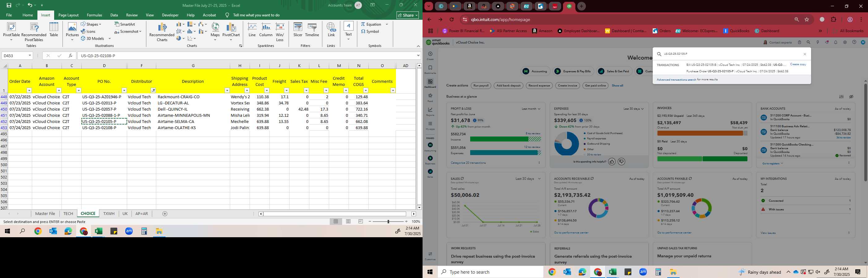Screen dimensions: 868x278
Task: Add a Column sparkline
Action: 265,30
